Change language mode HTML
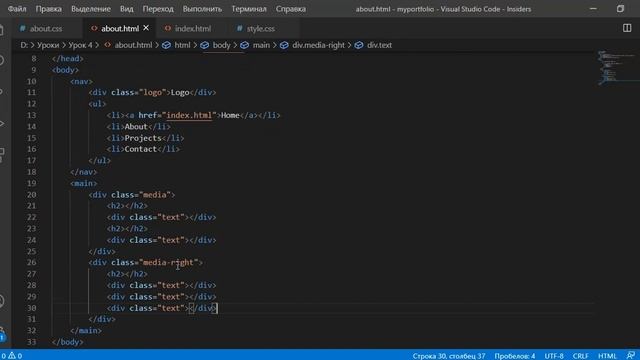This screenshot has height=360, width=640. (607, 356)
